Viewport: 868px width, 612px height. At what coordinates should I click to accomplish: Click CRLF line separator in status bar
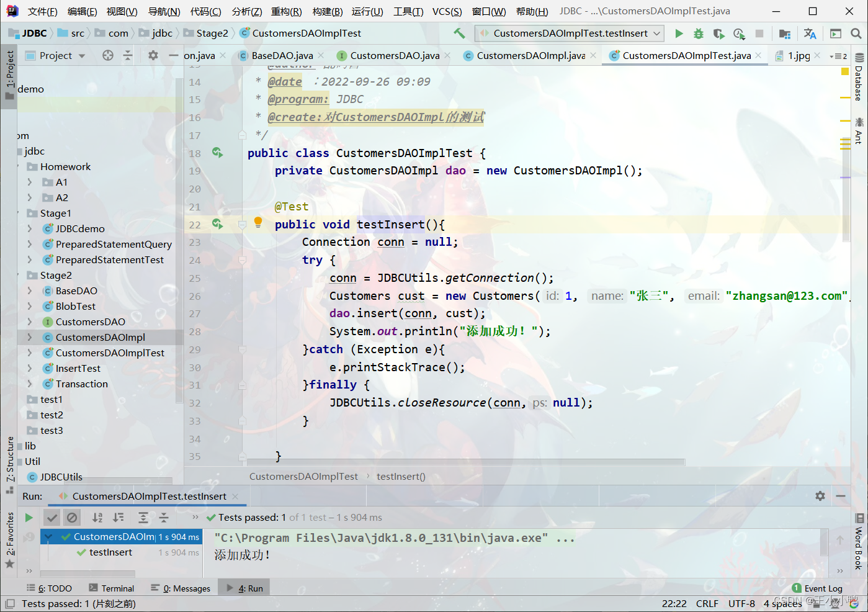tap(707, 604)
